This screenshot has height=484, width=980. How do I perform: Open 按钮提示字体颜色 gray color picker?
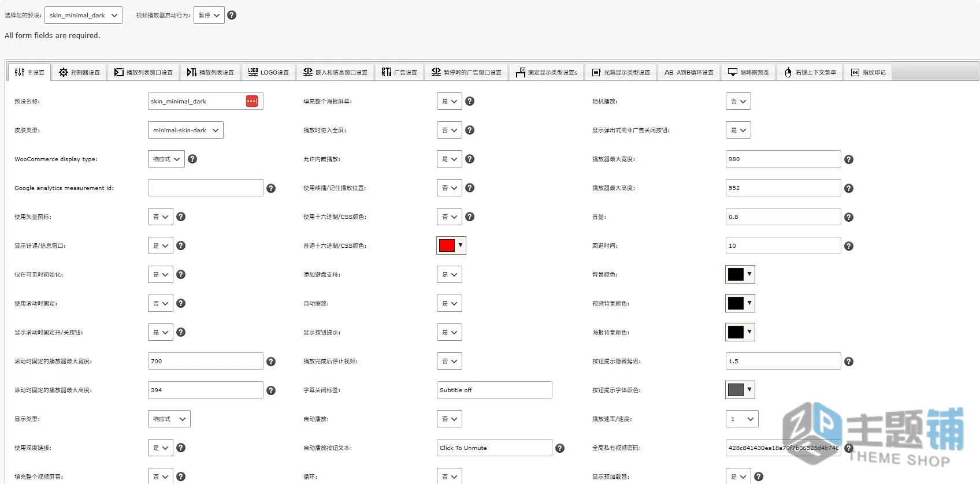[x=740, y=390]
